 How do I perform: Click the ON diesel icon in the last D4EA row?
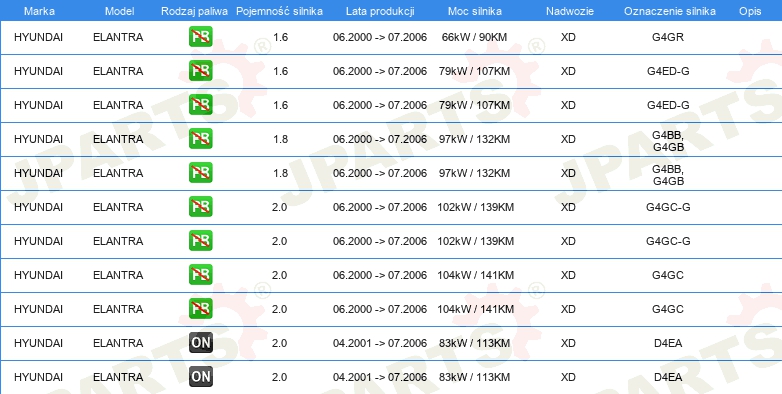pos(200,377)
